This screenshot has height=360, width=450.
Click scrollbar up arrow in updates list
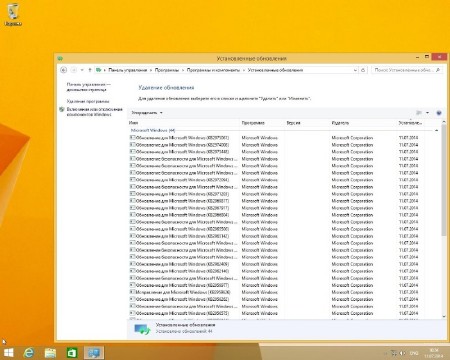pos(444,122)
